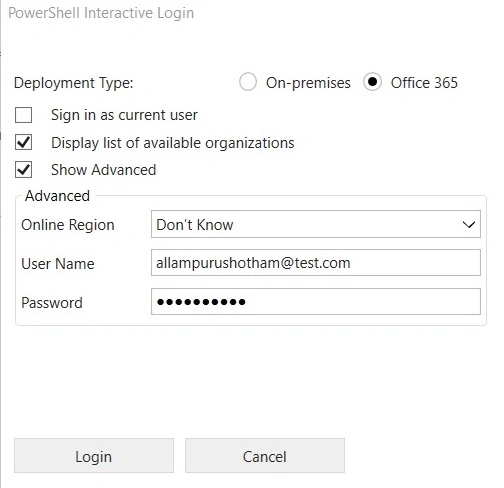
Task: Enable Sign in as current user
Action: click(x=24, y=115)
